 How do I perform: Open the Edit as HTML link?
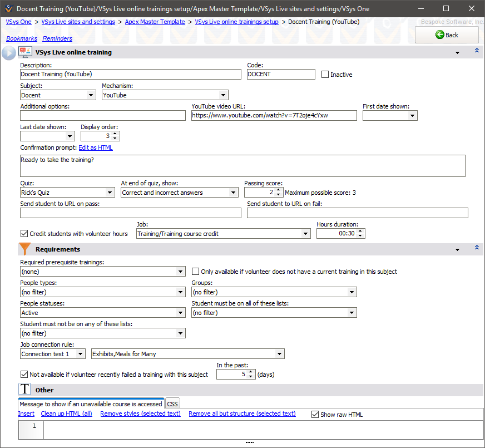click(96, 147)
